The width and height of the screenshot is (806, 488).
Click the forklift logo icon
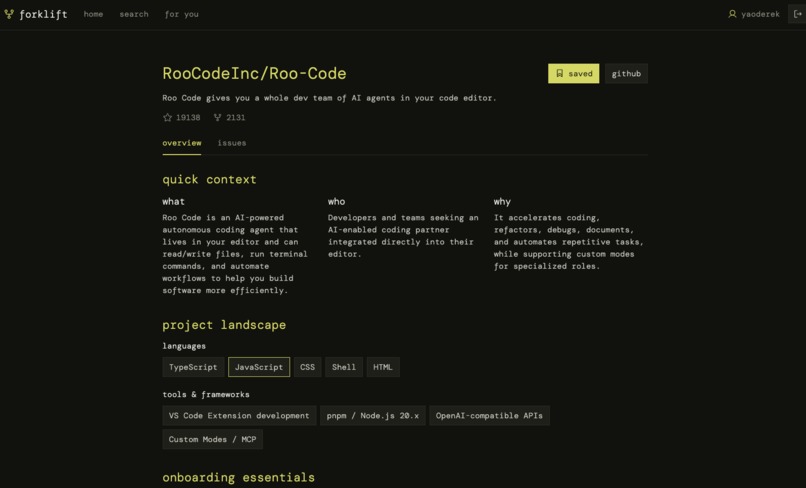[x=9, y=14]
